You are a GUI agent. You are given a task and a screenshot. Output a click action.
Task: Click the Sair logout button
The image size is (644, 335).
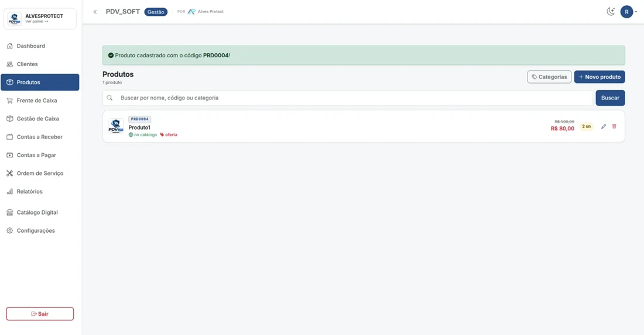pos(40,314)
